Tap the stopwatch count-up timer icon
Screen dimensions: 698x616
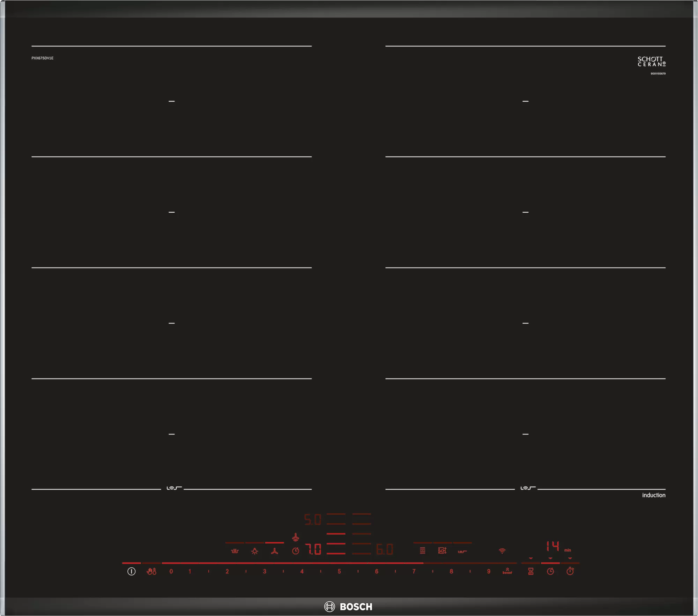570,571
